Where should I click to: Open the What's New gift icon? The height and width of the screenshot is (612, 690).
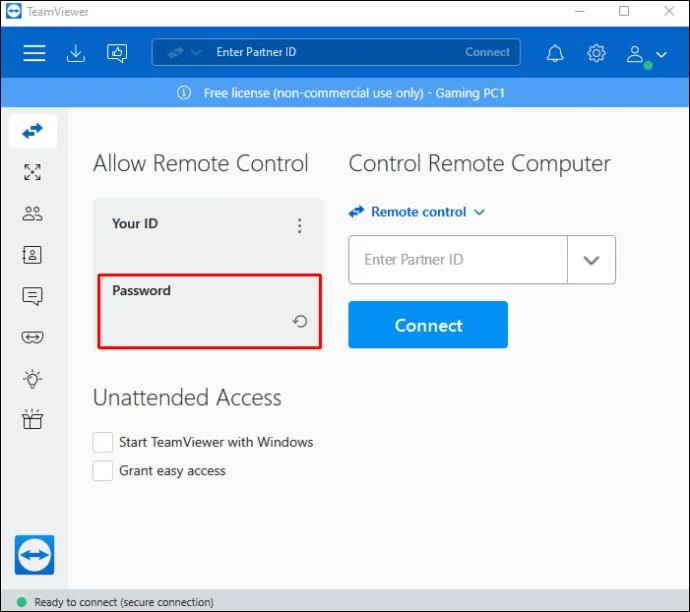tap(33, 419)
